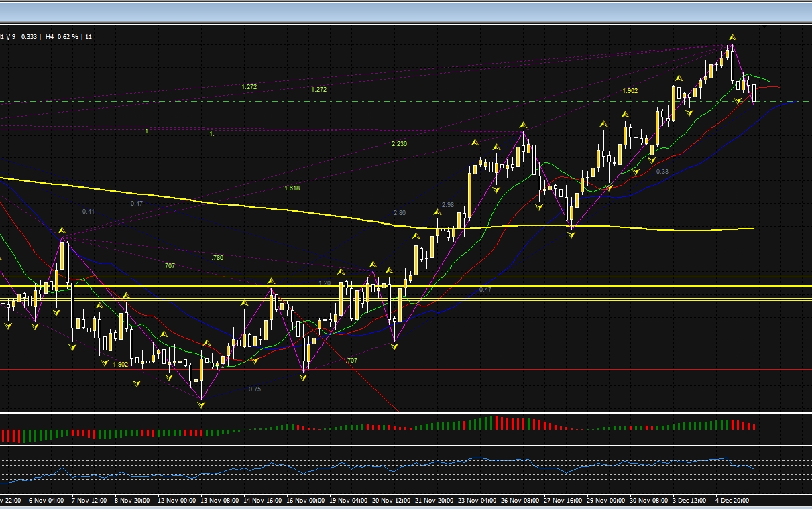Click the 0.41 ratio label
Viewport: 812px width, 510px height.
point(89,212)
